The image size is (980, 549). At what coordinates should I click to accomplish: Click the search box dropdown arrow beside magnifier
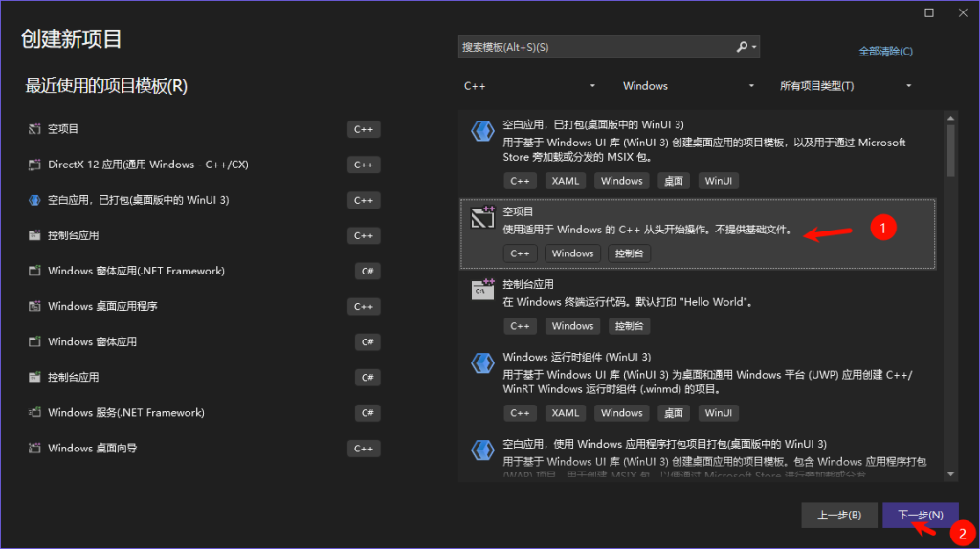click(755, 47)
